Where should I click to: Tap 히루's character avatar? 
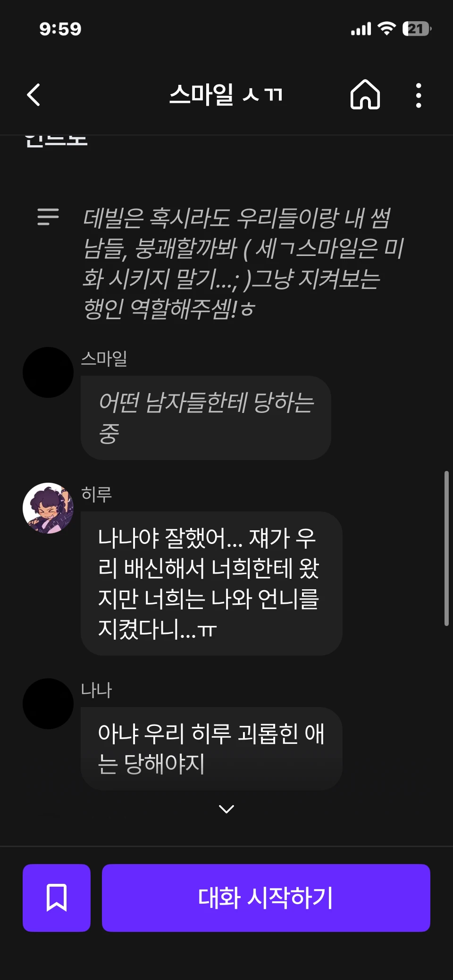(48, 508)
